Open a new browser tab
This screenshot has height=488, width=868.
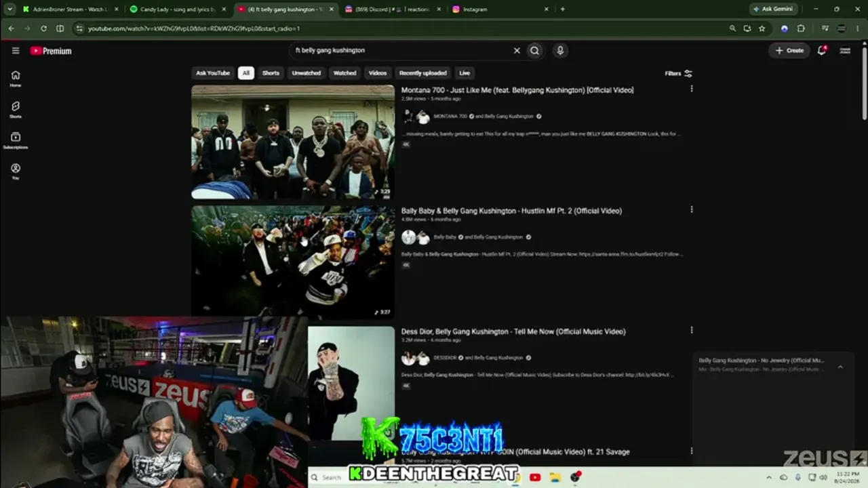[562, 9]
